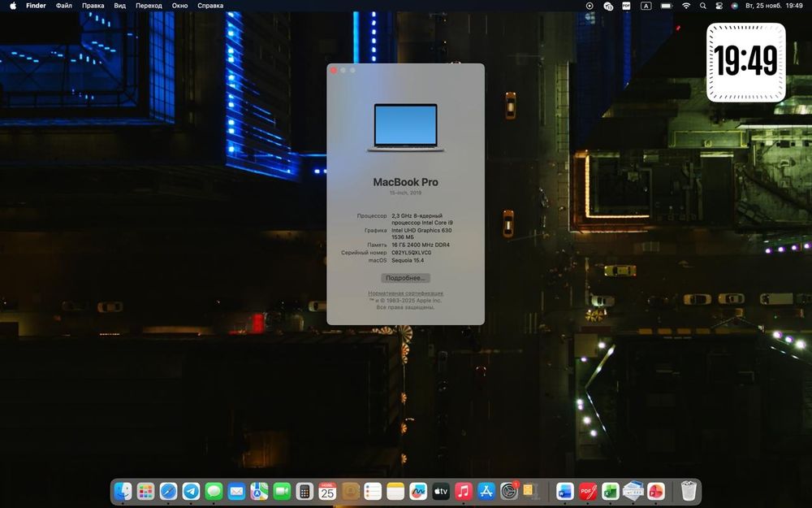
Task: Click the Sequoia 15.4 macOS version
Action: (x=408, y=260)
